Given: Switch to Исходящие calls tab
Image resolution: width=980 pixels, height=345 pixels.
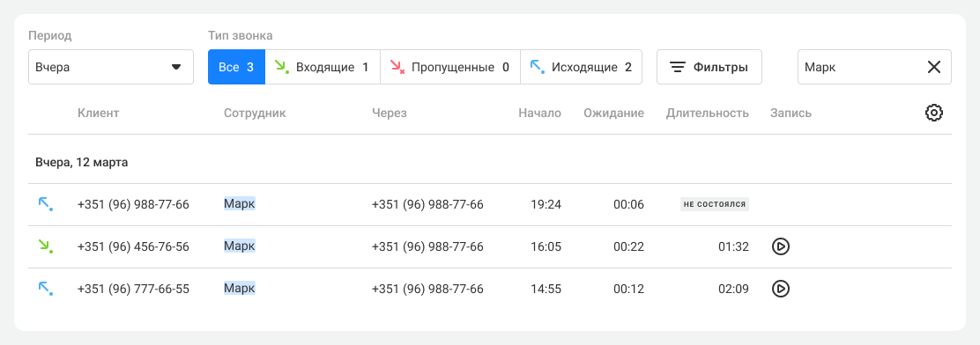Looking at the screenshot, I should tap(581, 67).
